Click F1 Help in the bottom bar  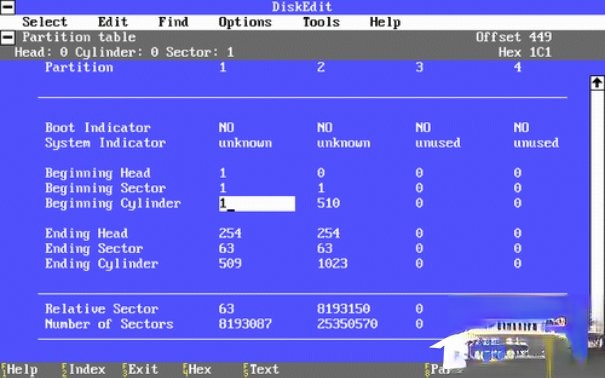[19, 370]
